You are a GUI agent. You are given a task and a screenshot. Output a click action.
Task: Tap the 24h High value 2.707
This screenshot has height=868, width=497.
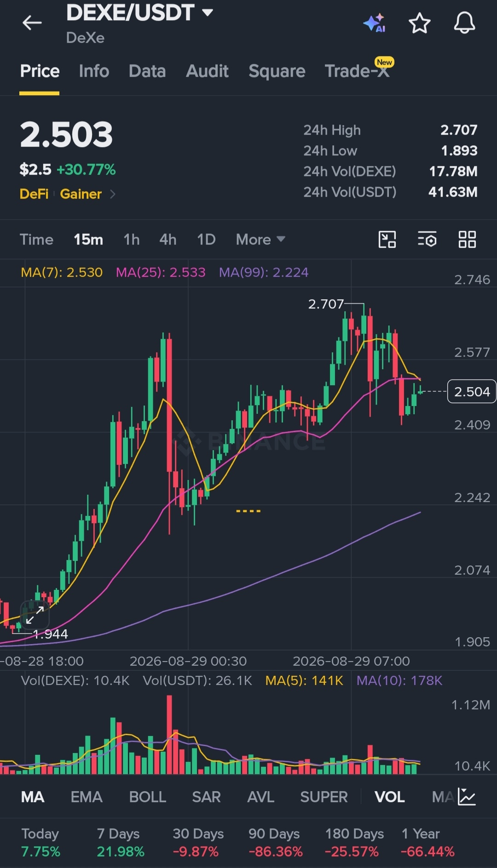(459, 130)
